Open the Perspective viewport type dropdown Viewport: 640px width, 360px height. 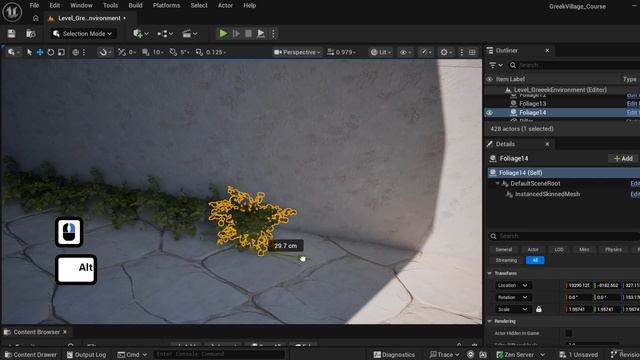click(x=297, y=52)
